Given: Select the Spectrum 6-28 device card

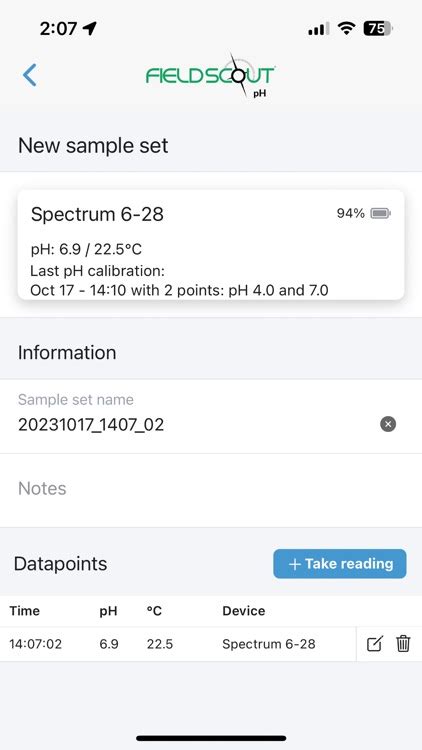Looking at the screenshot, I should (211, 245).
